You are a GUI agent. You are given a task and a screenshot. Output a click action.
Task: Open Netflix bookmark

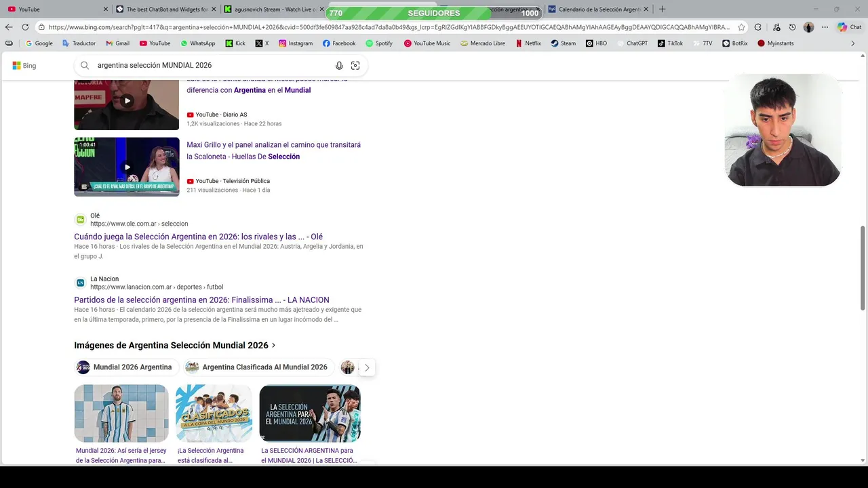tap(528, 43)
